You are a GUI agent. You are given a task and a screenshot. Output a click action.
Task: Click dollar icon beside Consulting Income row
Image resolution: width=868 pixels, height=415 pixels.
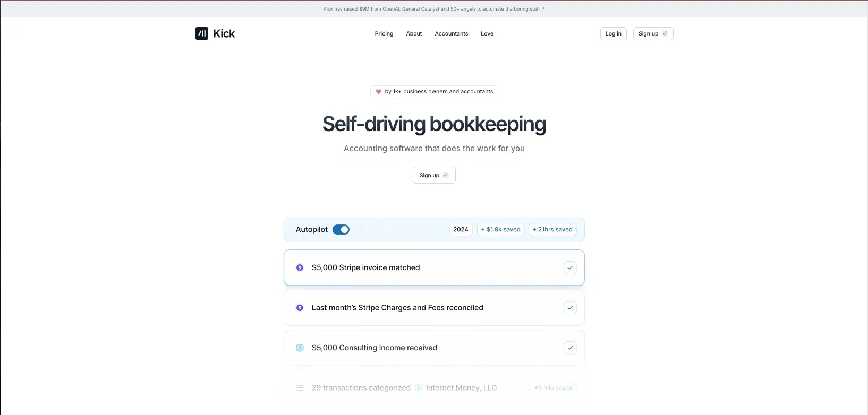(x=300, y=348)
